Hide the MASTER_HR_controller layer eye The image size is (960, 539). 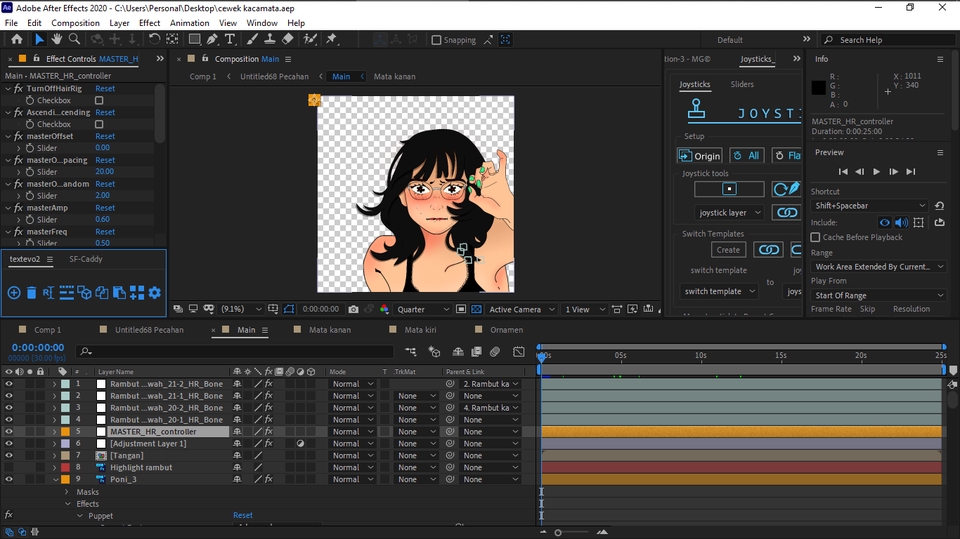[x=9, y=432]
